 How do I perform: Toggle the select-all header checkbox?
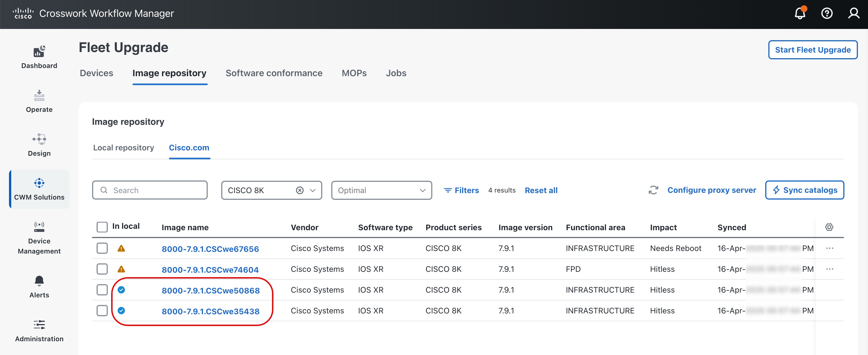[x=102, y=227]
